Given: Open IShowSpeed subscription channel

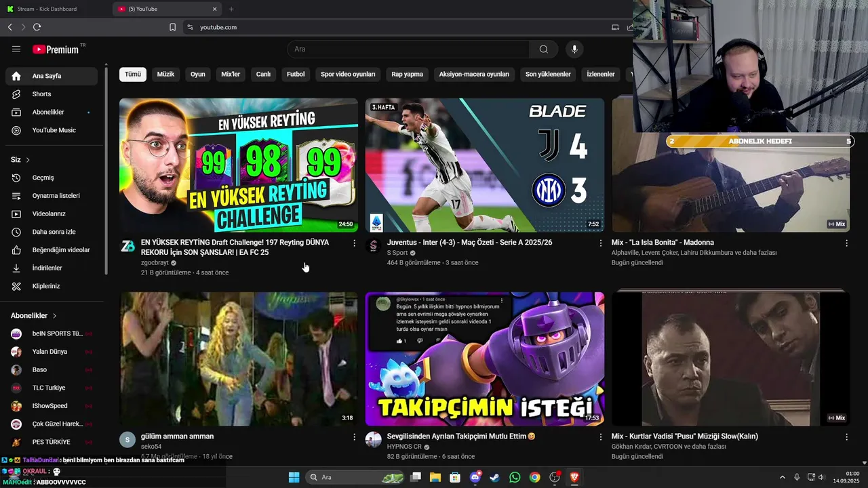Looking at the screenshot, I should (52, 406).
